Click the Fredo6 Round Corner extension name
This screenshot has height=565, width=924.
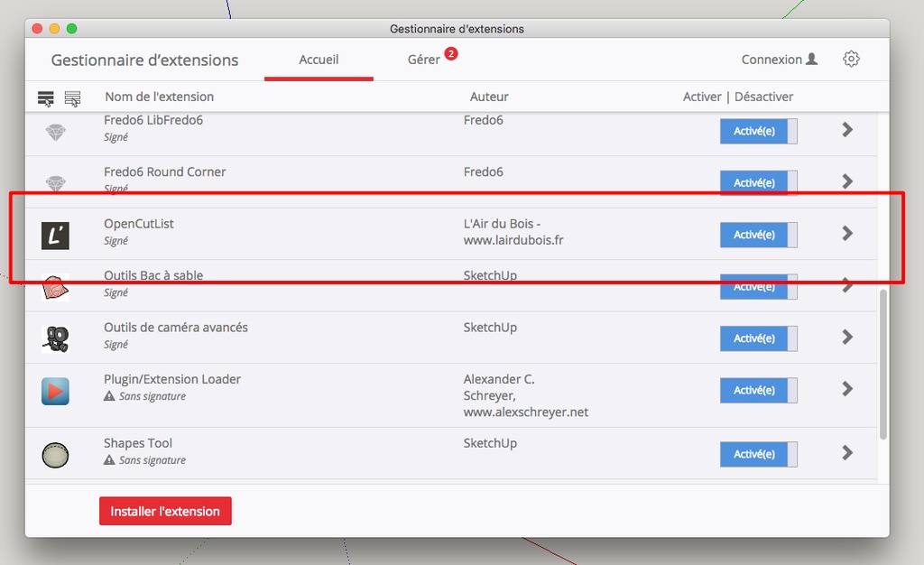coord(164,172)
